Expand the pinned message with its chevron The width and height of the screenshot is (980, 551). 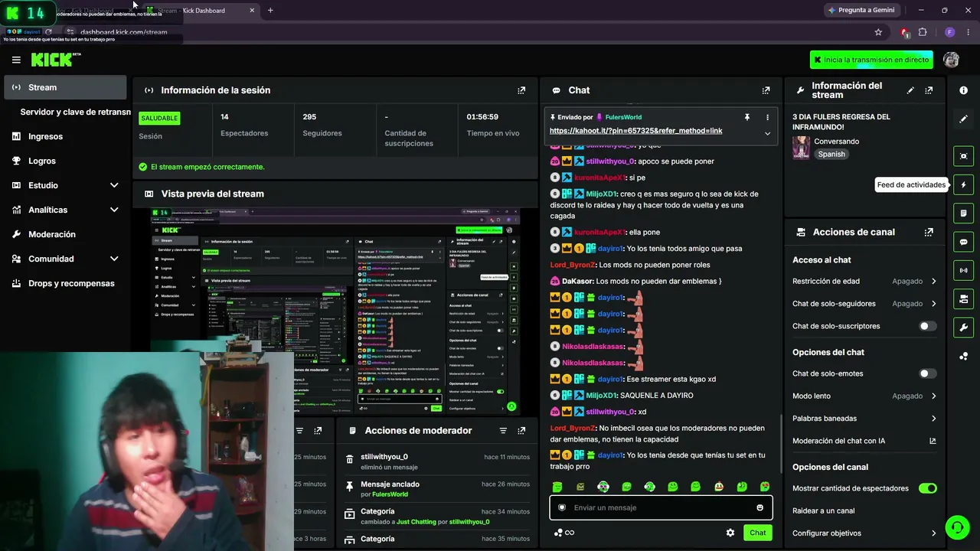point(767,133)
